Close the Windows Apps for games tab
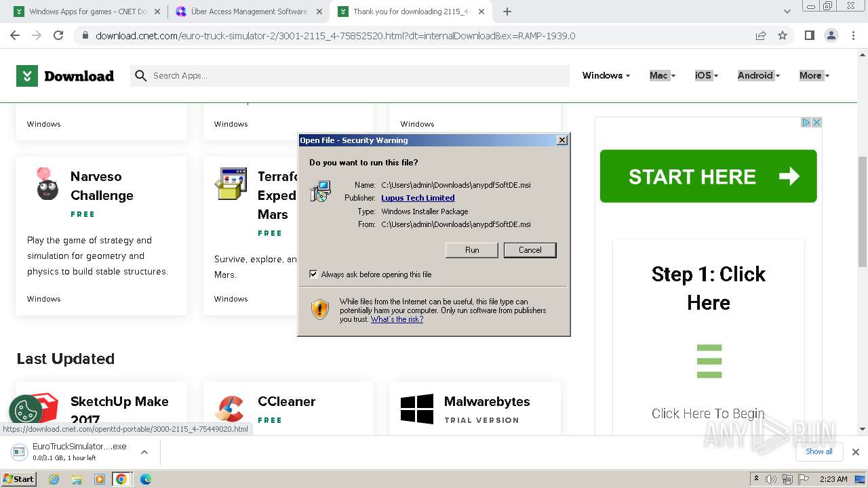The image size is (868, 488). tap(157, 12)
